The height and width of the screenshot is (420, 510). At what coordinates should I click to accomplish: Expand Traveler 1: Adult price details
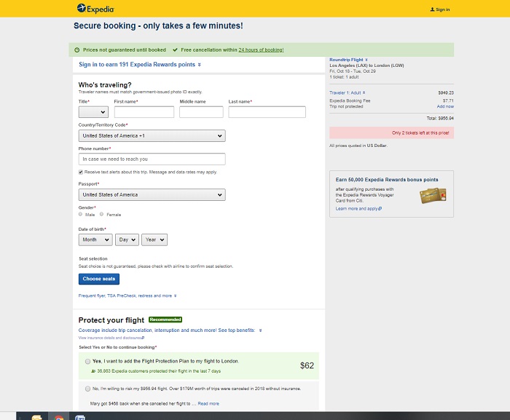[x=347, y=93]
